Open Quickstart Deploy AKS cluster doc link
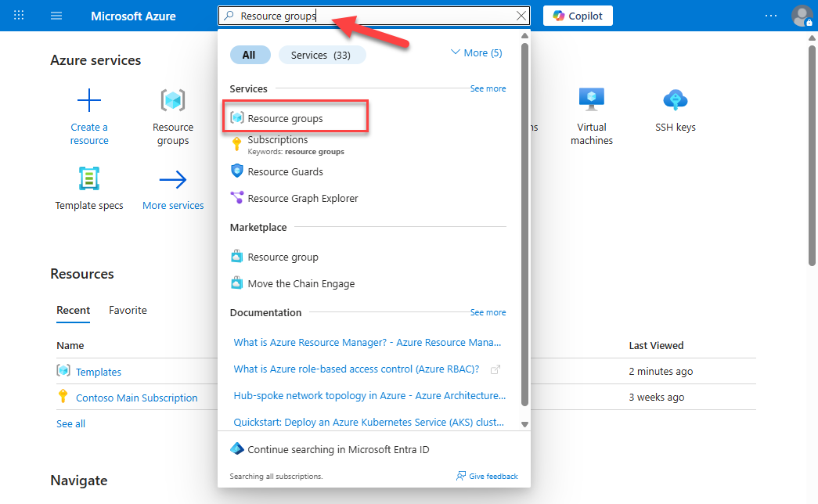The image size is (818, 504). click(369, 422)
